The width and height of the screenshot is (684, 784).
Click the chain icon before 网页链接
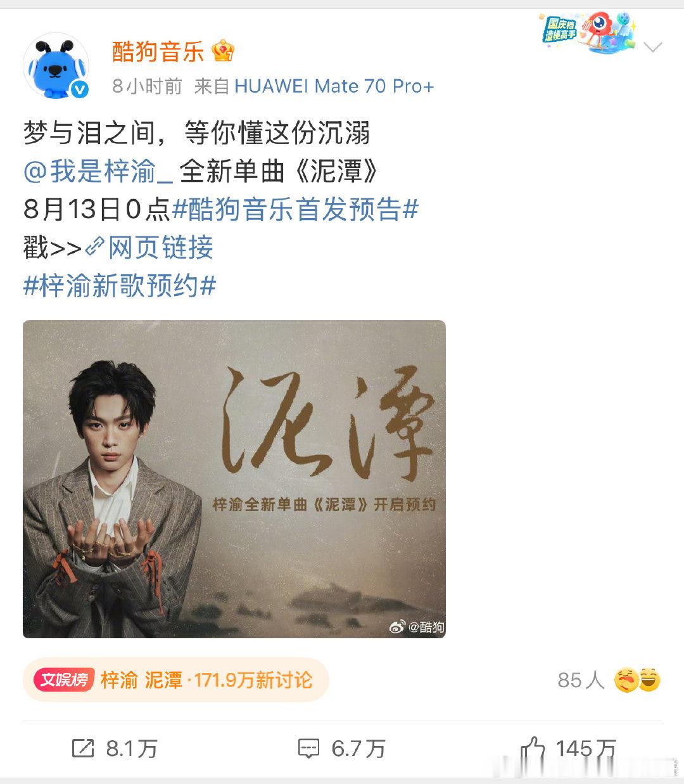(x=95, y=247)
